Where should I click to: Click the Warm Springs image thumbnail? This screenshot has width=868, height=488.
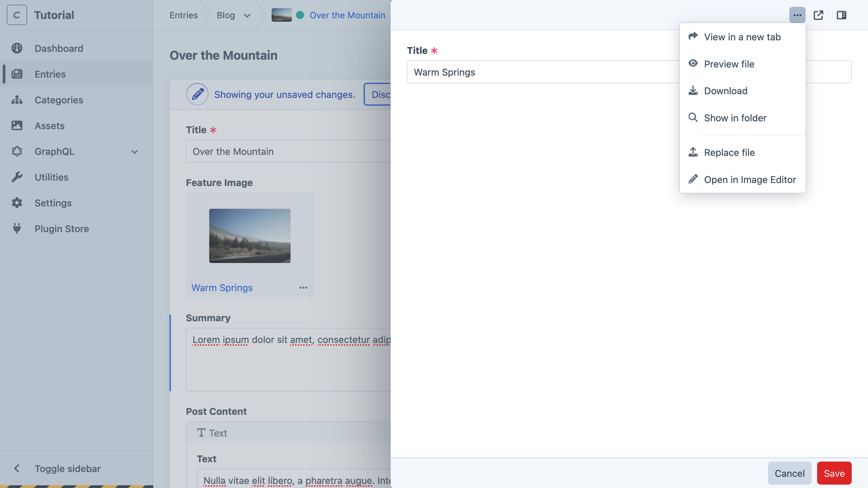[249, 236]
